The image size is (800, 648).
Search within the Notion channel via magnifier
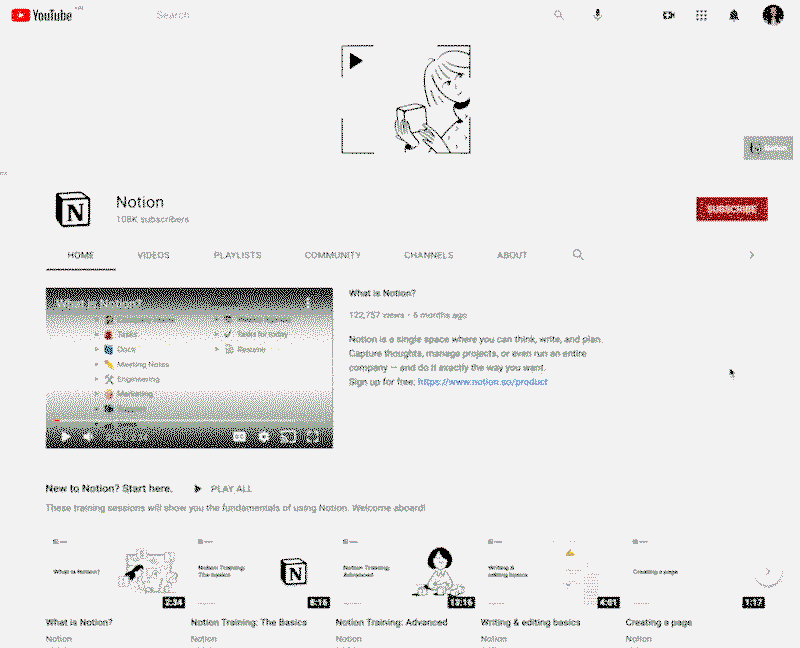pos(578,255)
